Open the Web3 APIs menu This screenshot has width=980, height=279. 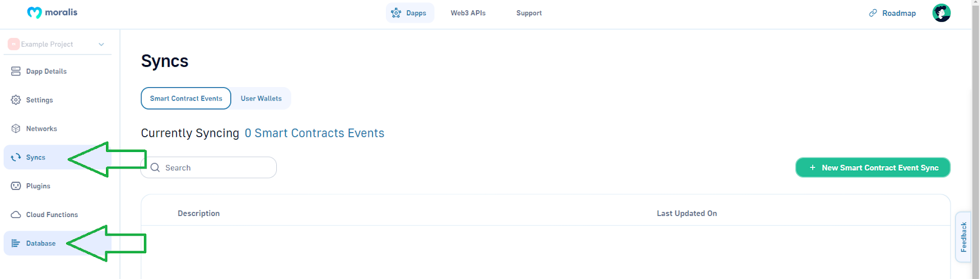[x=468, y=13]
